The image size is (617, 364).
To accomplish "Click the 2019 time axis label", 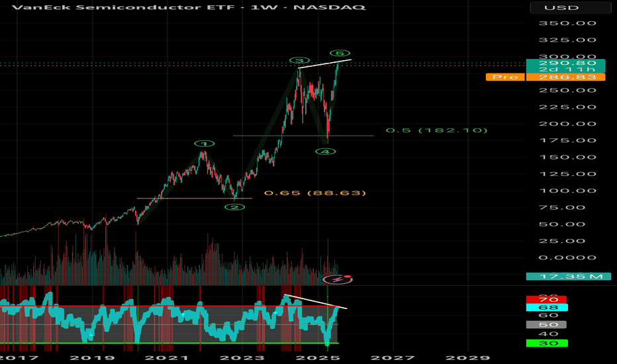I will tap(93, 357).
